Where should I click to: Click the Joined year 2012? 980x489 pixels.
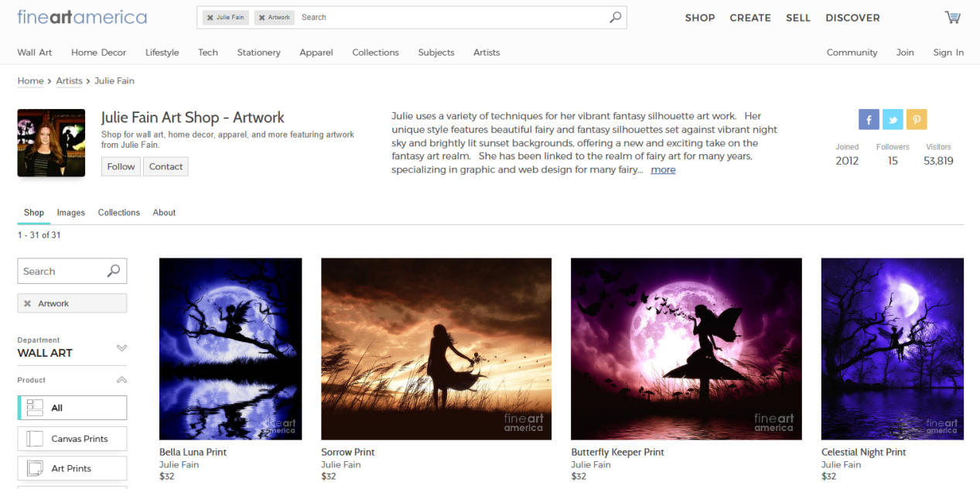point(847,161)
